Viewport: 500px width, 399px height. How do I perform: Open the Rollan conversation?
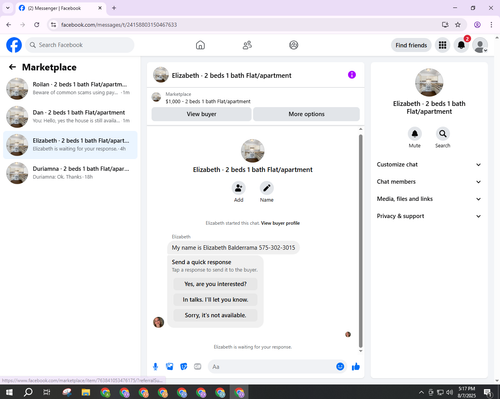pos(70,88)
